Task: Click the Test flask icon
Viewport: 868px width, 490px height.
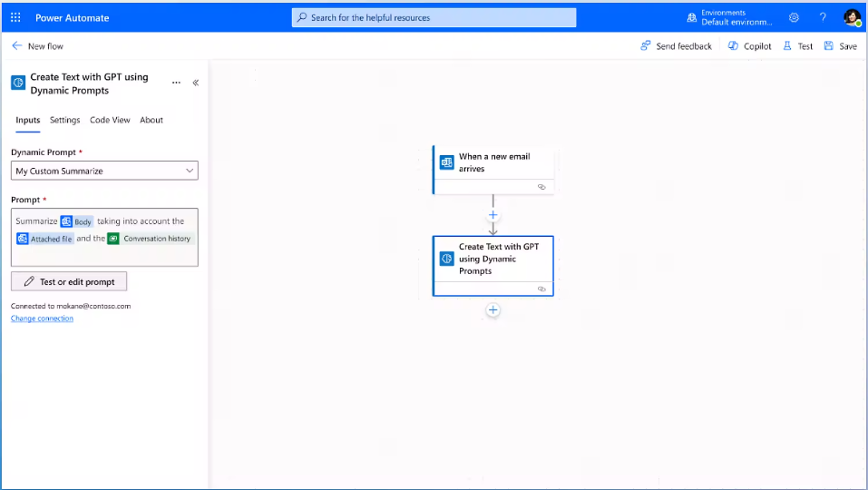Action: pos(787,46)
